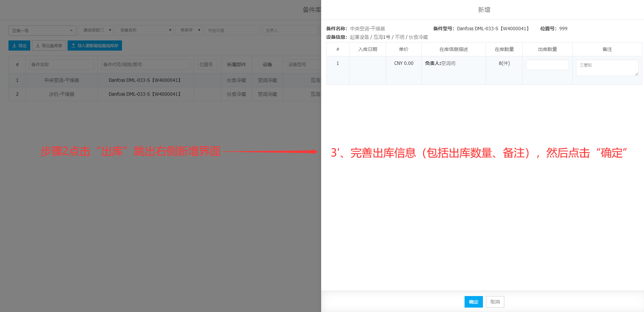This screenshot has width=644, height=312.
Task: Click 空调冷藏 in the 中央空调-干燥器 row
Action: click(267, 80)
